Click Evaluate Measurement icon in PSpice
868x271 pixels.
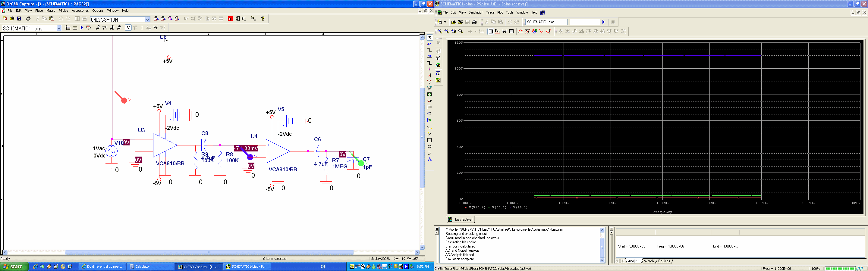click(x=528, y=31)
